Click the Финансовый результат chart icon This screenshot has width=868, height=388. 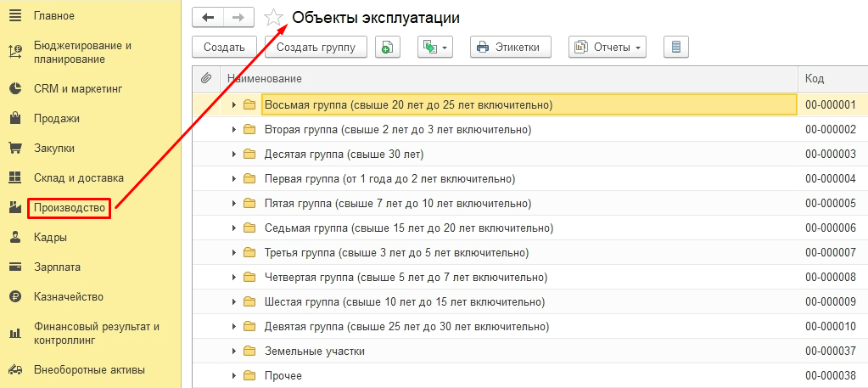pyautogui.click(x=15, y=334)
